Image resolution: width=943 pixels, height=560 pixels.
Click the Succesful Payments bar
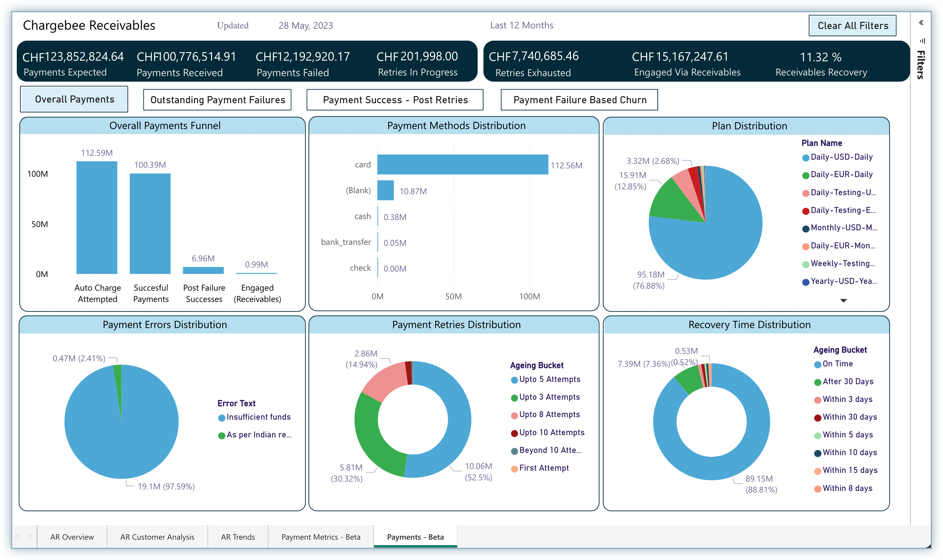tap(150, 224)
